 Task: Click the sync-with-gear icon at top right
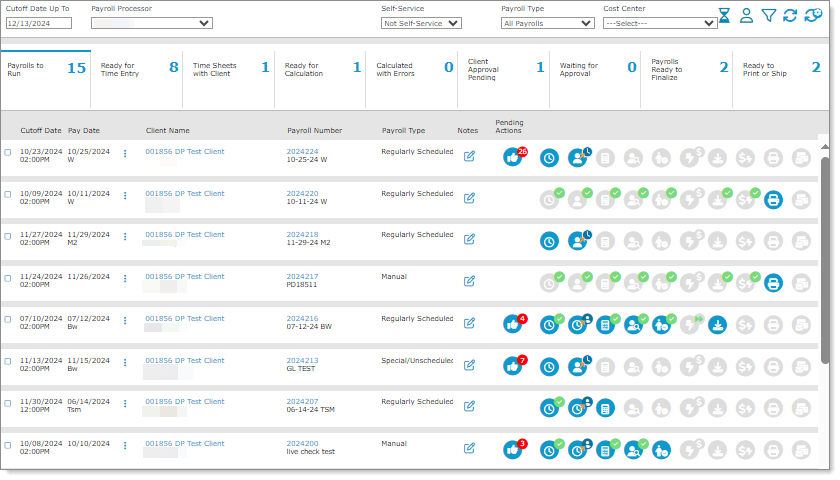[x=813, y=15]
